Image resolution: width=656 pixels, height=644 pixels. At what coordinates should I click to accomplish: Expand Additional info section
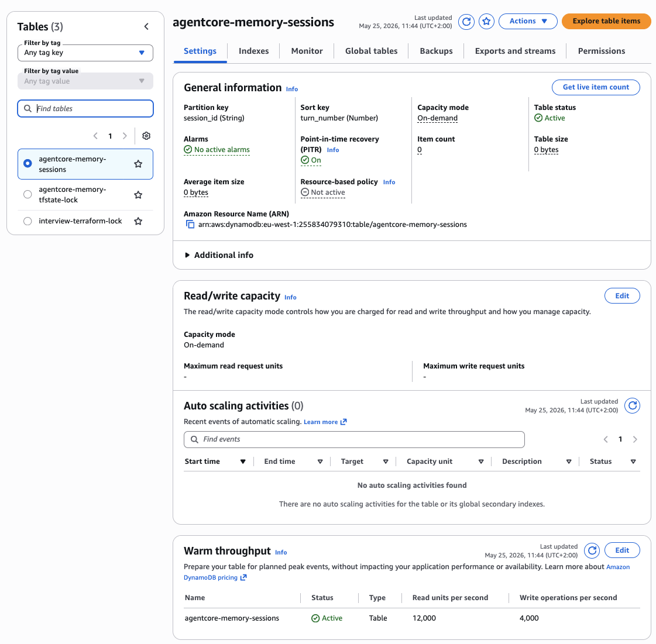tap(219, 255)
